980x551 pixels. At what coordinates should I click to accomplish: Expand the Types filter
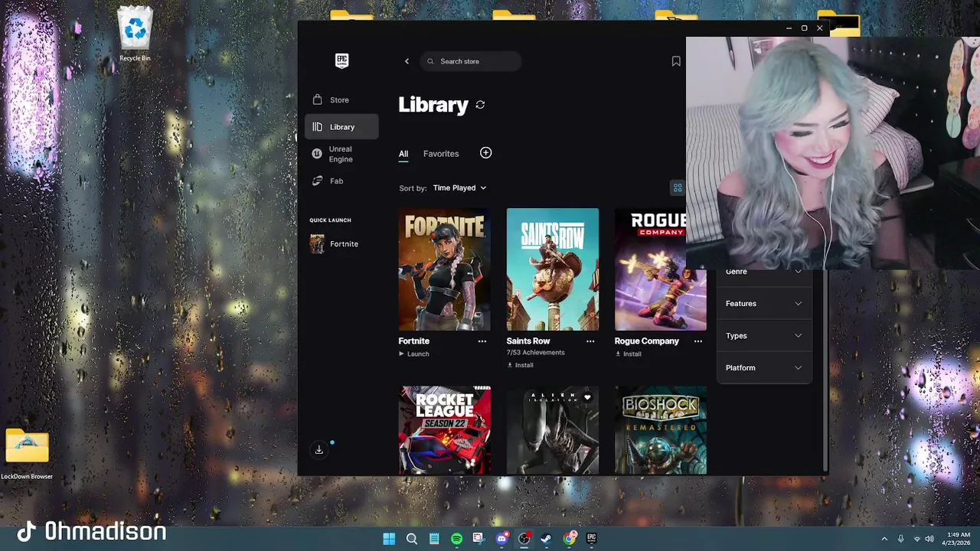(763, 336)
